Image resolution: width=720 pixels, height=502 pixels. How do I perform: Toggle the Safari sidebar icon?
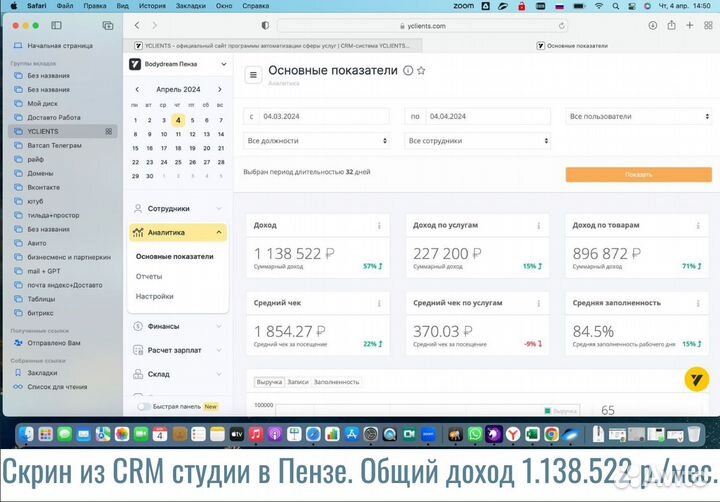[56, 25]
